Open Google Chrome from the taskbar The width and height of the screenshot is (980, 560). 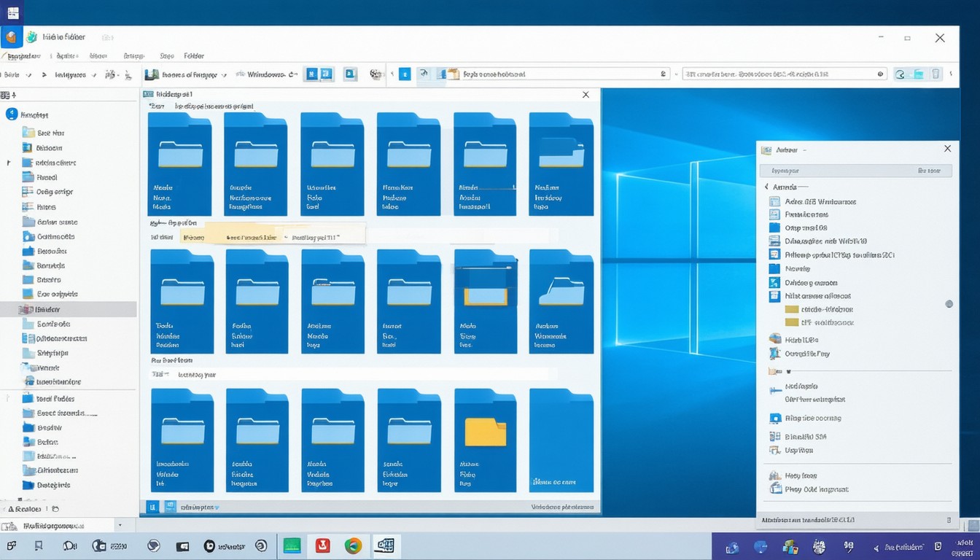[354, 545]
